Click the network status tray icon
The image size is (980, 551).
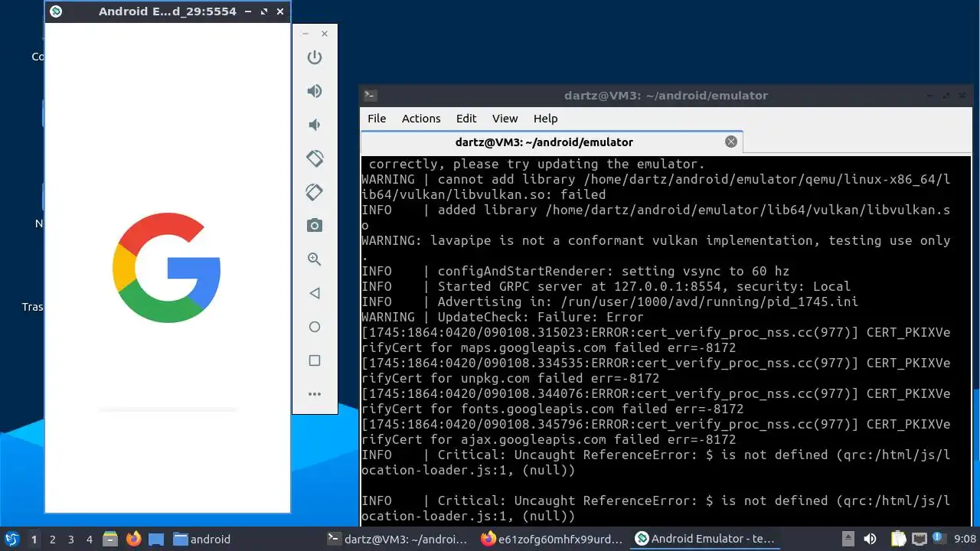click(x=919, y=540)
